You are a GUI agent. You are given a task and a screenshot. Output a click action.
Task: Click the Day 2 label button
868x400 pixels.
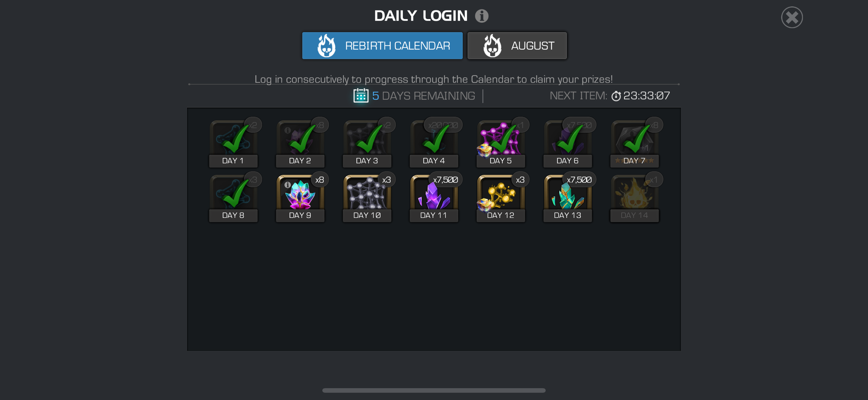tap(300, 161)
